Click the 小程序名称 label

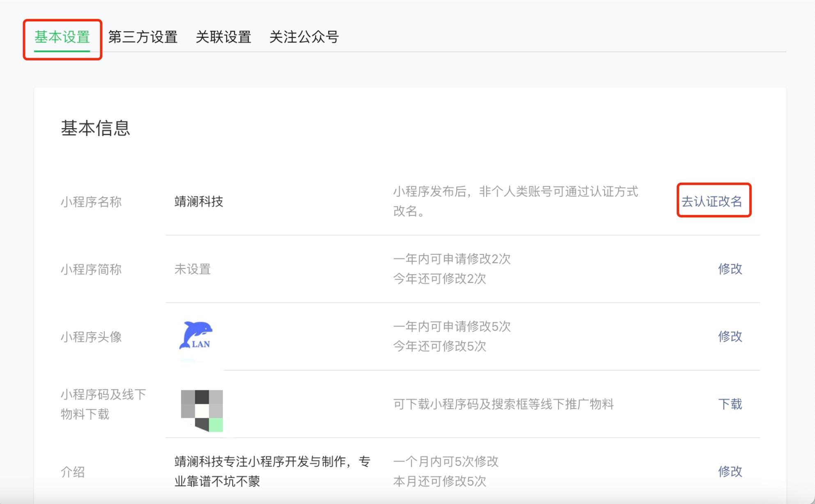[x=91, y=202]
